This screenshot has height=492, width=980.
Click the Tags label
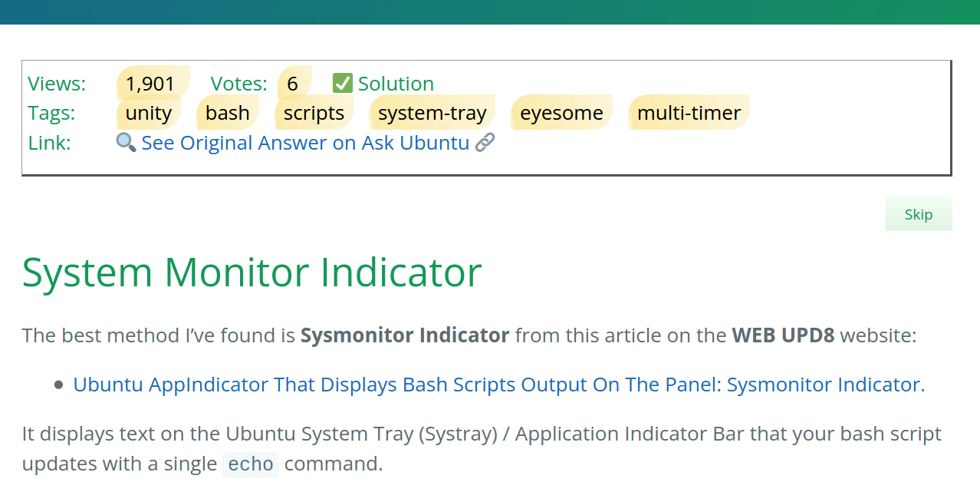(x=52, y=113)
